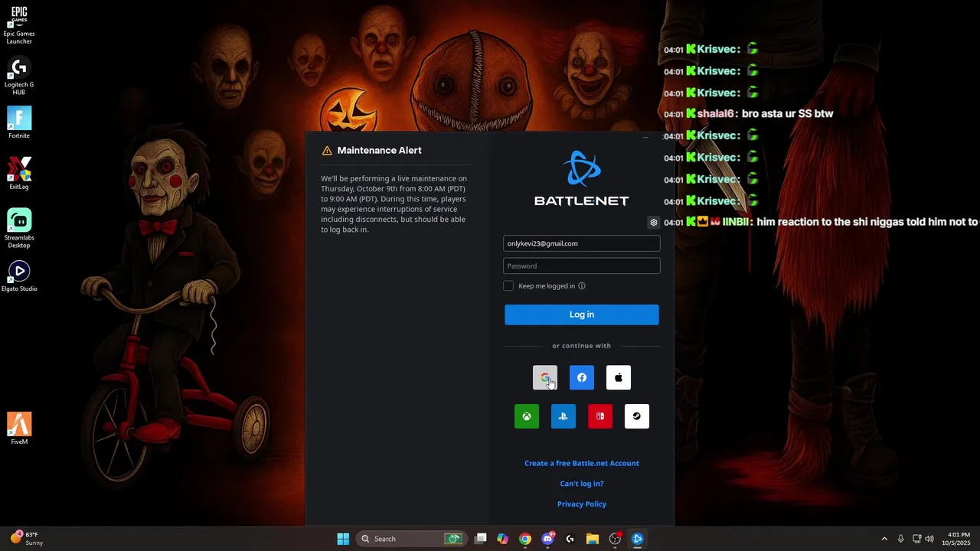Viewport: 980px width, 551px height.
Task: Continue with Steam login icon
Action: pos(637,416)
